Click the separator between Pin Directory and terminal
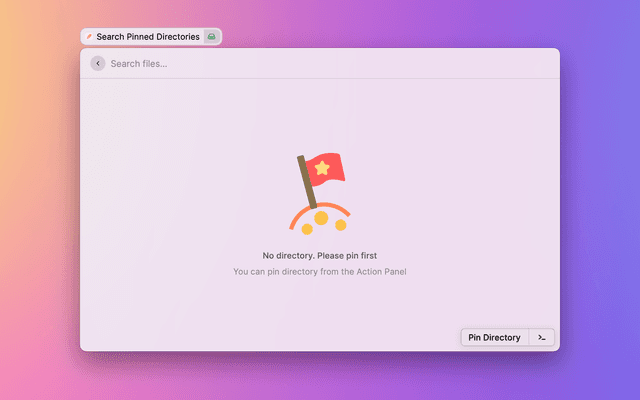Image resolution: width=640 pixels, height=400 pixels. click(x=529, y=338)
